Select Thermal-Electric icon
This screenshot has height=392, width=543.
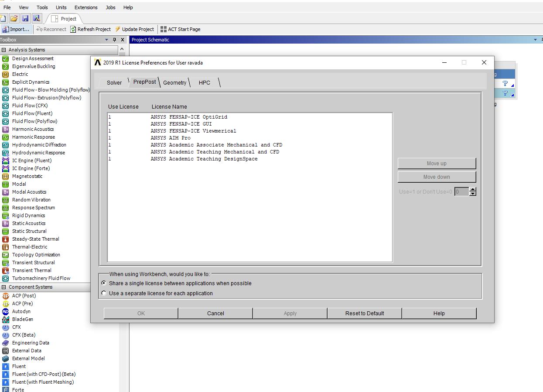point(5,247)
